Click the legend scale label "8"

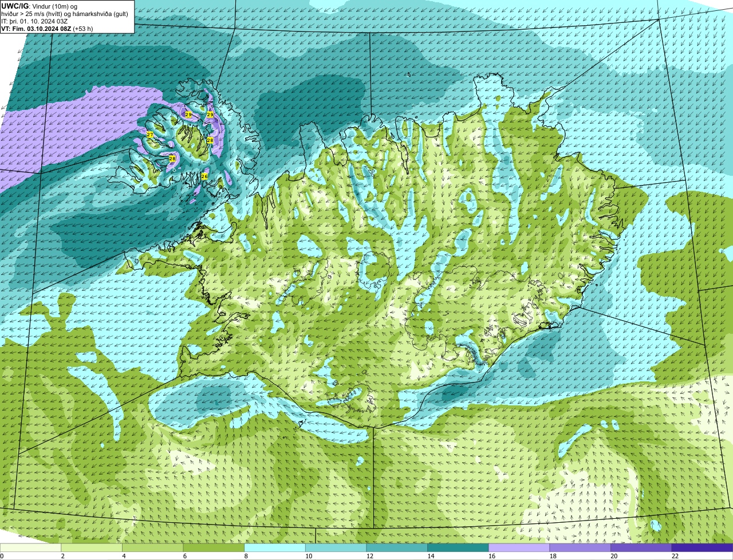[246, 556]
